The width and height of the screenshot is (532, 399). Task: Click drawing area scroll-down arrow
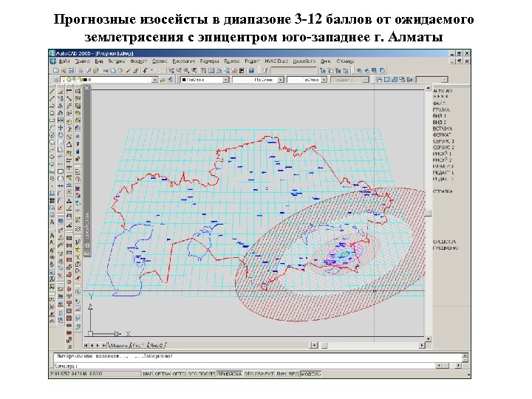(429, 338)
